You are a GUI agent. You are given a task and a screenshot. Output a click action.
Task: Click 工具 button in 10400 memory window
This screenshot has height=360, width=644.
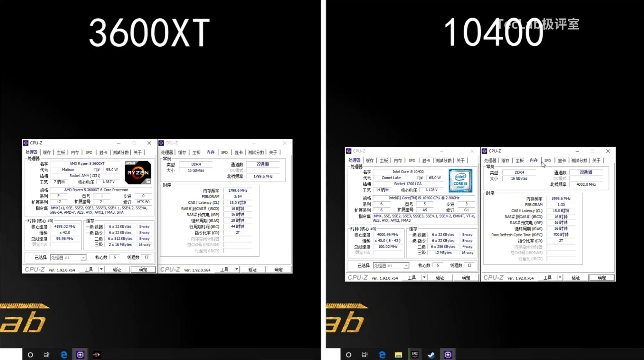pyautogui.click(x=548, y=277)
